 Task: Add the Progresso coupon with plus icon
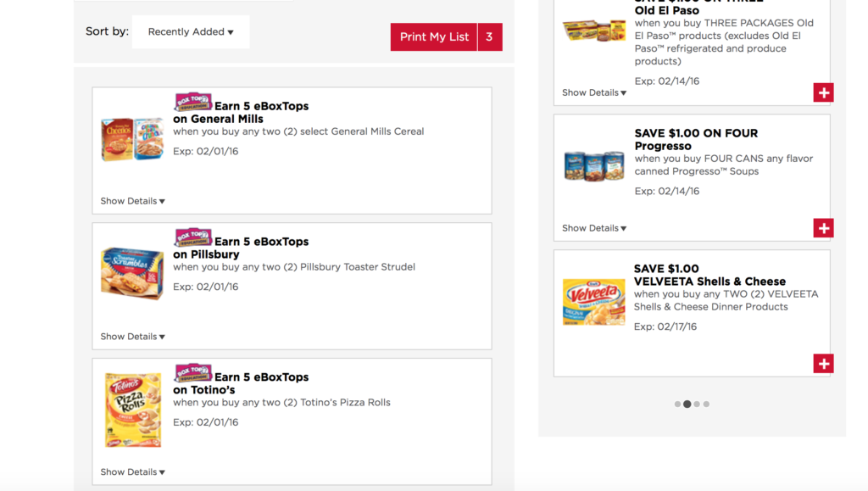[x=824, y=228]
